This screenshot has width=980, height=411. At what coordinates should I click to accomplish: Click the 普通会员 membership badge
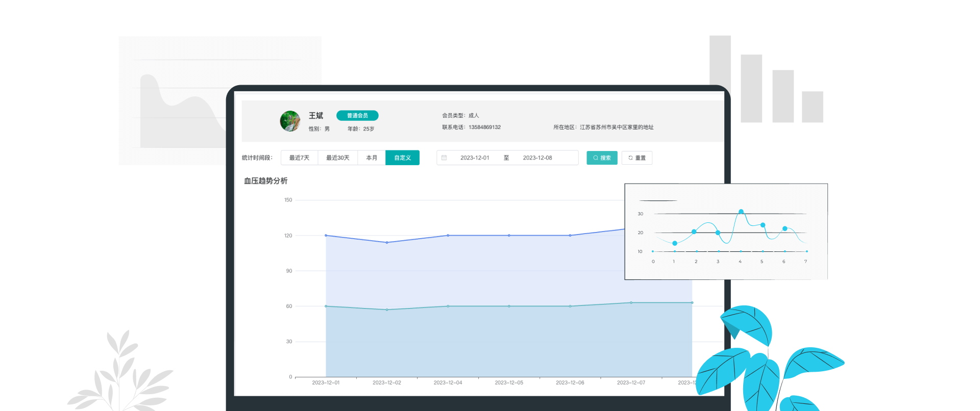coord(357,116)
